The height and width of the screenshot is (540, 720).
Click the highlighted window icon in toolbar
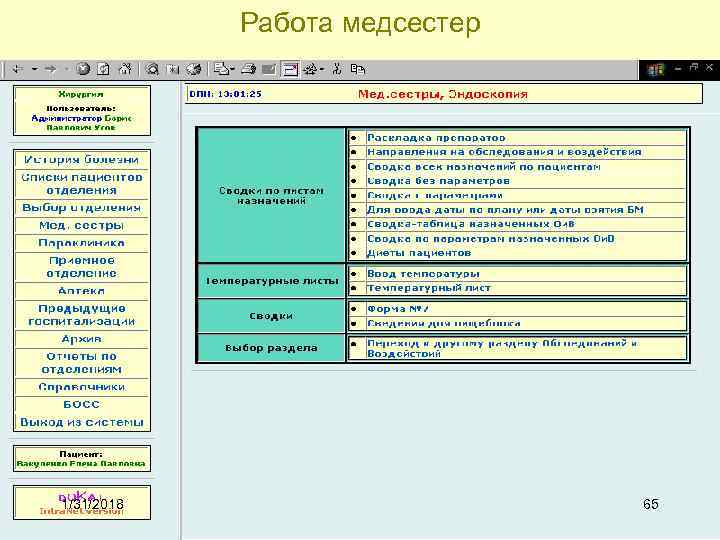click(x=290, y=69)
